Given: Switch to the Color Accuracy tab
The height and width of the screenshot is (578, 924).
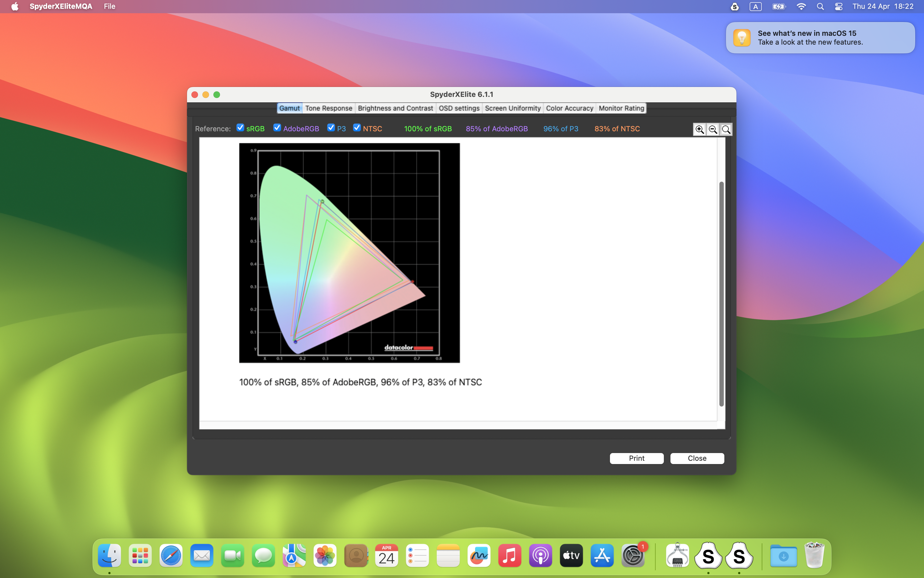Looking at the screenshot, I should 569,108.
